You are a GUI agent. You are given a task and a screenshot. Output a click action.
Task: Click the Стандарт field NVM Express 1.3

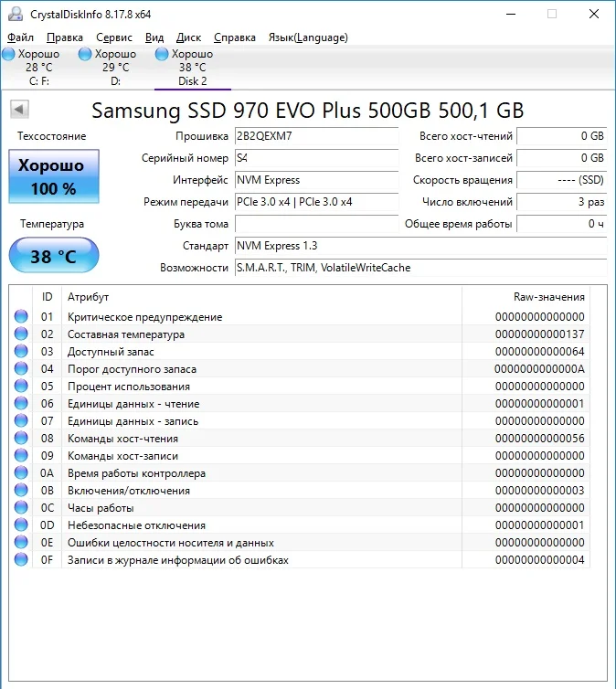(x=421, y=246)
